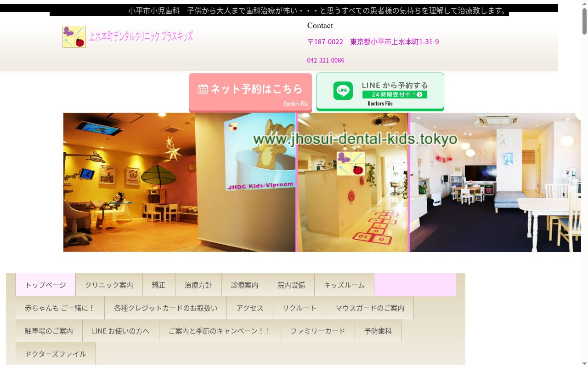This screenshot has width=588, height=368.
Task: Click the Contact heading text
Action: [x=320, y=26]
